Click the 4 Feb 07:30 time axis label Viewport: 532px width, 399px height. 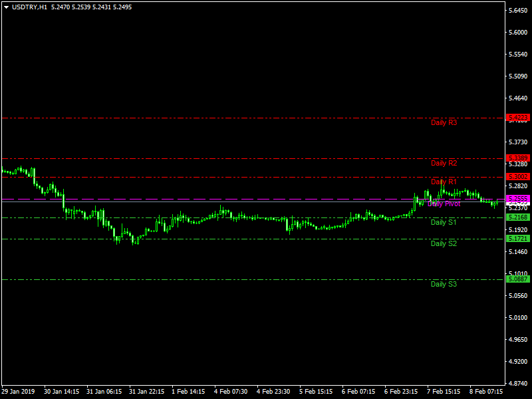[233, 392]
